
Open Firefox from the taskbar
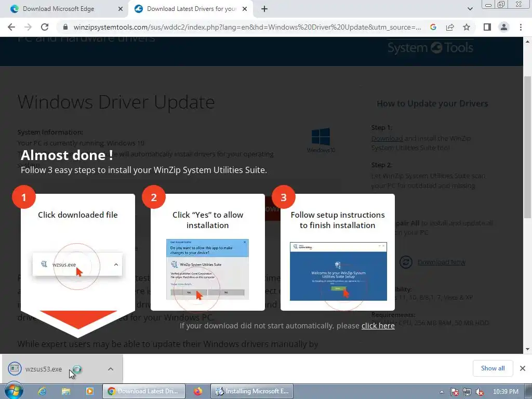(198, 391)
